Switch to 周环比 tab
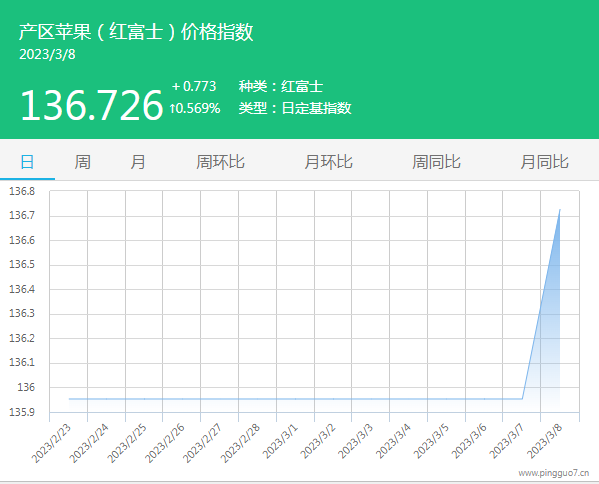Screen dimensions: 599x484 (220, 162)
